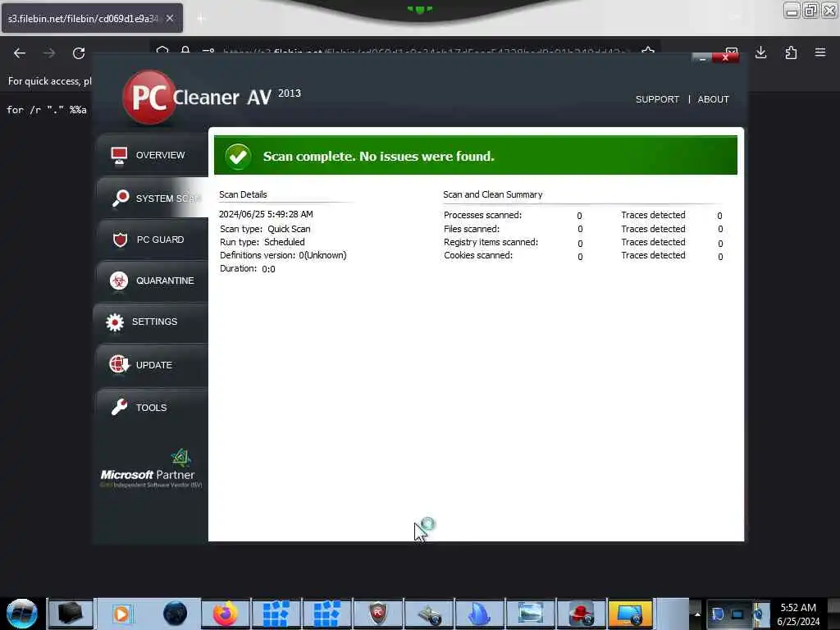Open the yellow monitor taskbar icon
The image size is (840, 630).
click(x=631, y=614)
